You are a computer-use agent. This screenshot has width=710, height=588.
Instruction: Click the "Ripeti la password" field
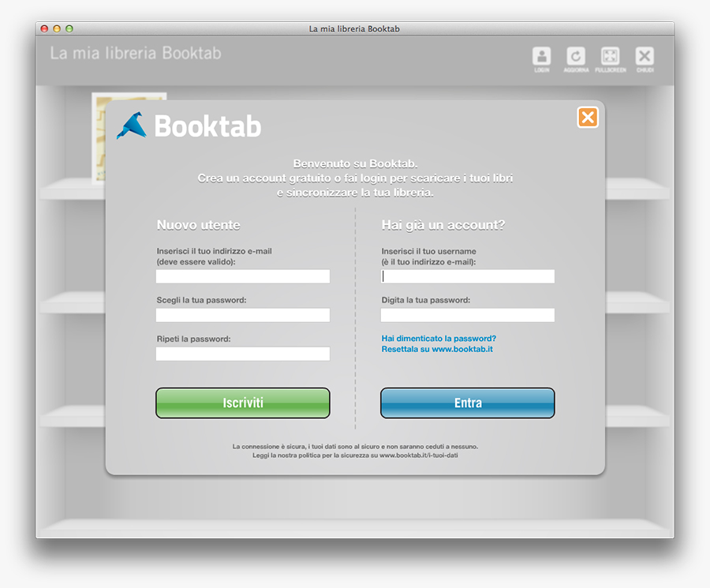(x=242, y=354)
